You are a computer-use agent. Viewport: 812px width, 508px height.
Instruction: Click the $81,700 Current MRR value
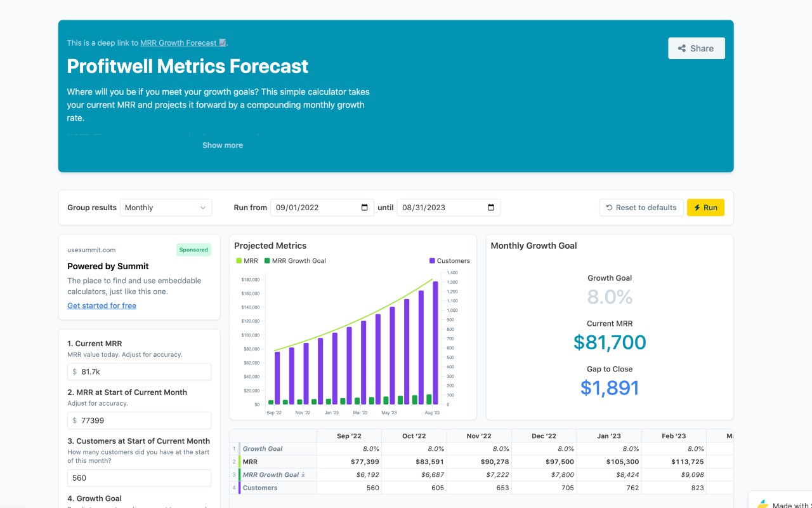click(610, 342)
